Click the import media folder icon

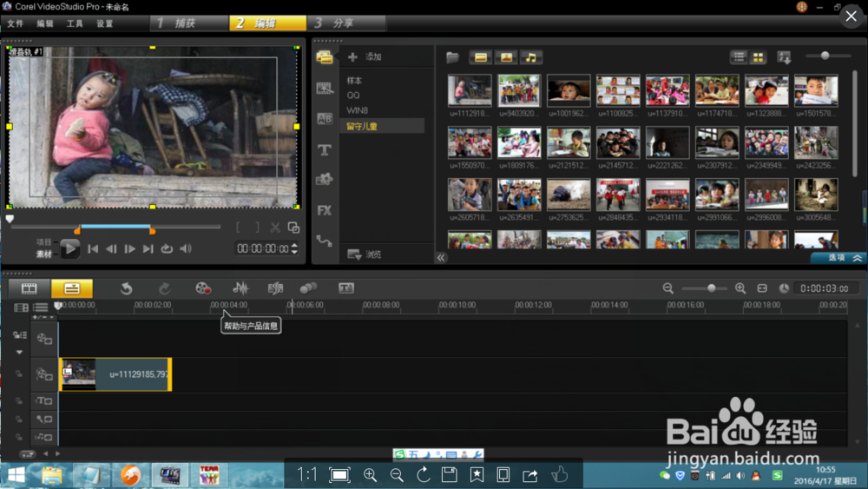pyautogui.click(x=453, y=57)
